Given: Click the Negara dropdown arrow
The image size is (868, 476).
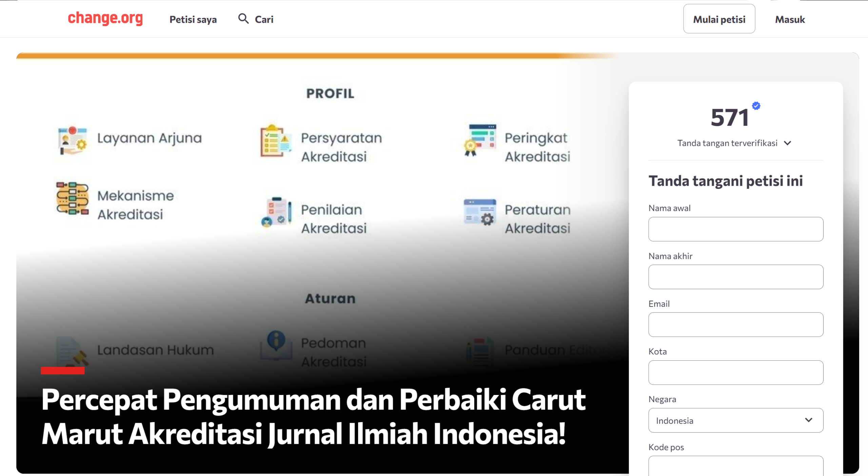Looking at the screenshot, I should pyautogui.click(x=808, y=420).
